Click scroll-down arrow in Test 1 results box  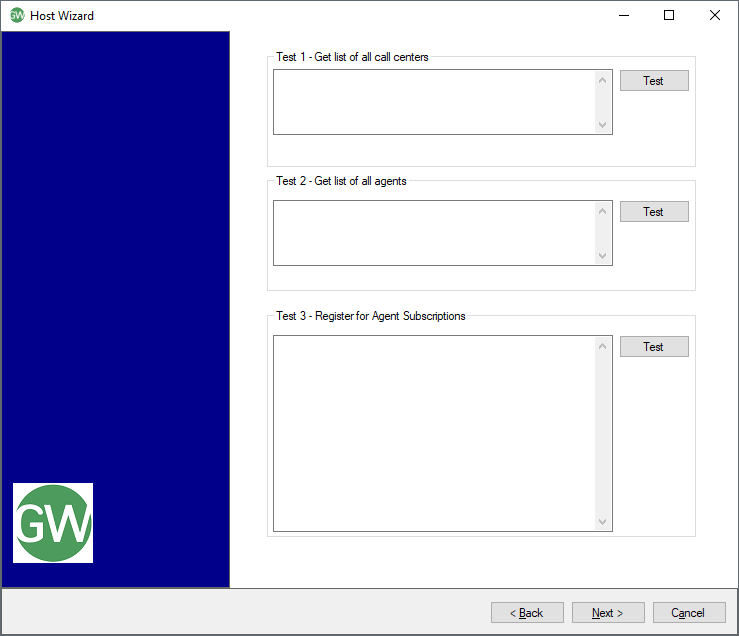[602, 124]
